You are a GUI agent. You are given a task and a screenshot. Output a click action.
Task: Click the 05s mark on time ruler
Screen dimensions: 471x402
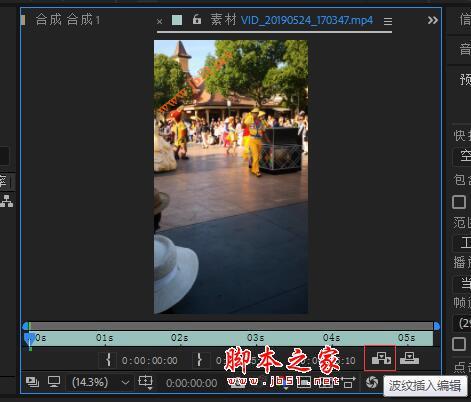pyautogui.click(x=407, y=338)
